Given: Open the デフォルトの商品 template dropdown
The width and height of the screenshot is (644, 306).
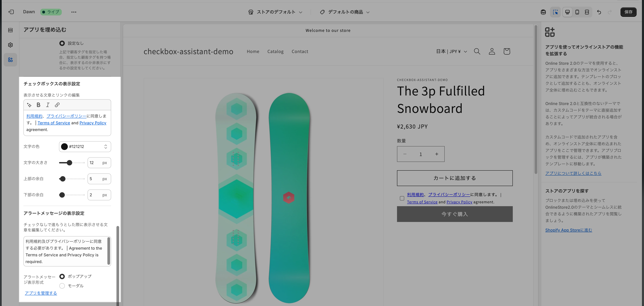Looking at the screenshot, I should click(345, 12).
